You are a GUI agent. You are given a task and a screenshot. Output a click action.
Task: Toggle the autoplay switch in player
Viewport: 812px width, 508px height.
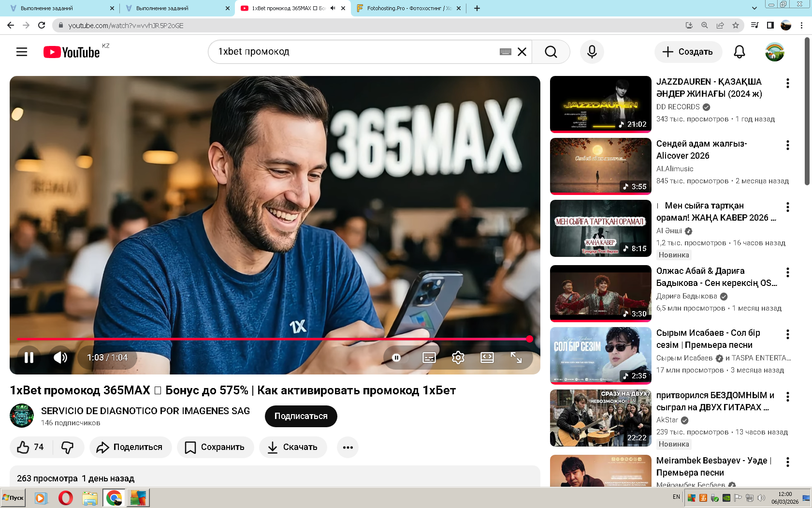pyautogui.click(x=396, y=358)
